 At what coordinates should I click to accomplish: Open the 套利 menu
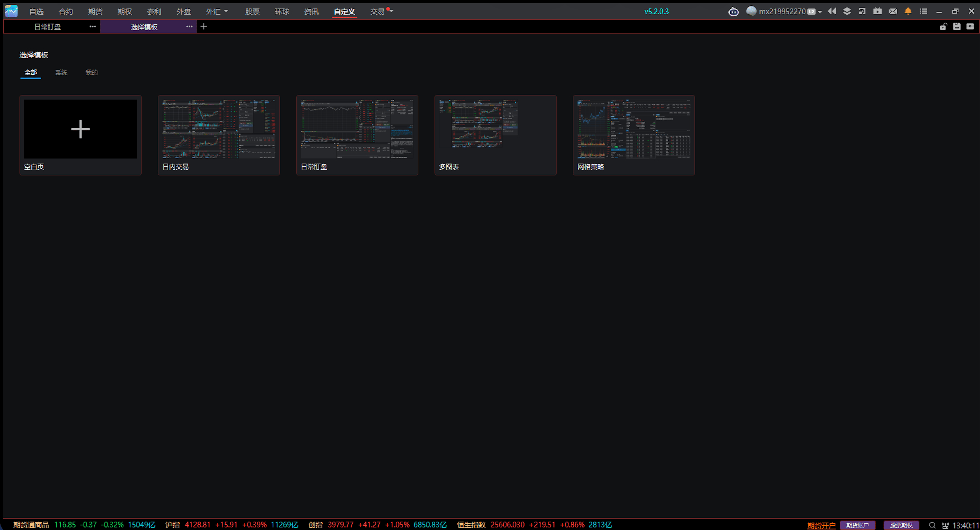(154, 11)
